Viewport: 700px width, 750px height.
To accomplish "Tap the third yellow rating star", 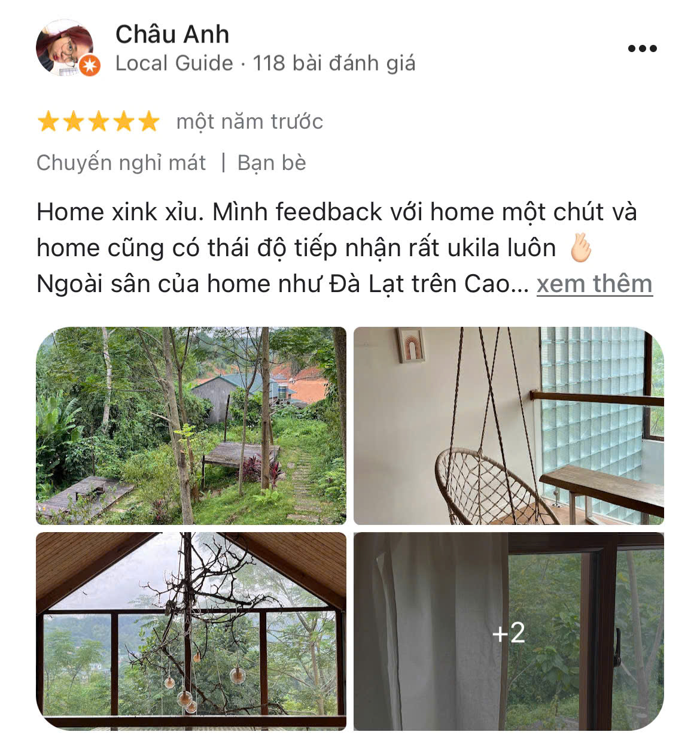I will tap(98, 122).
